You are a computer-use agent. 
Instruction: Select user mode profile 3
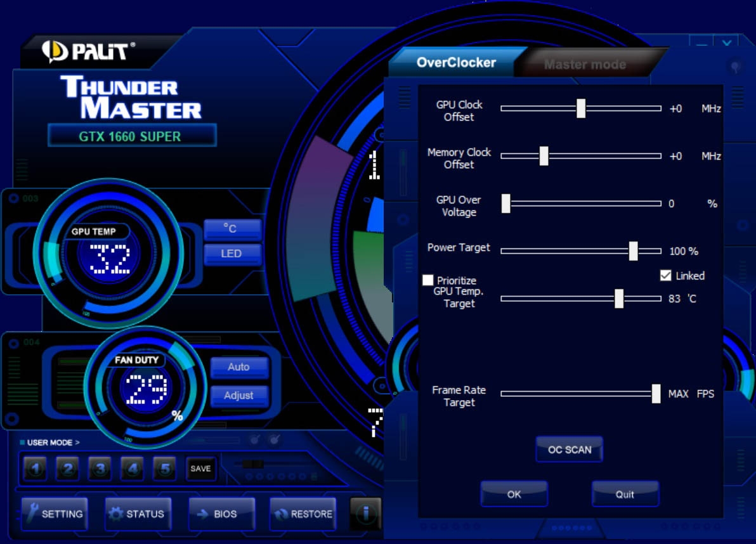(100, 469)
